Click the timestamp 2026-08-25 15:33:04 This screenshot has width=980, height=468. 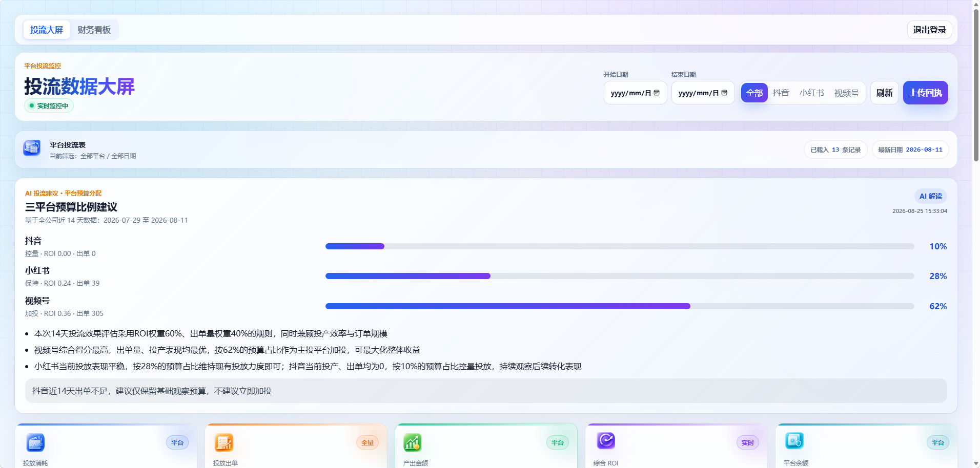click(920, 211)
